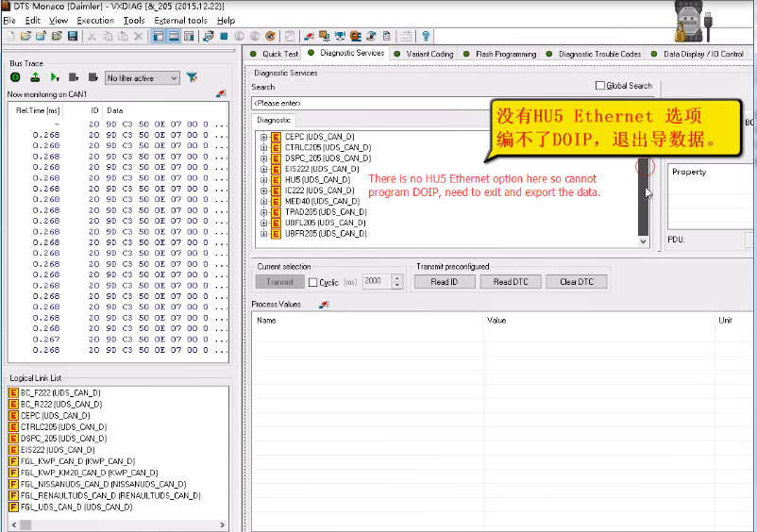This screenshot has height=532, width=757.
Task: Expand the HU5 (UDS_CAN_D) tree node
Action: coord(263,180)
